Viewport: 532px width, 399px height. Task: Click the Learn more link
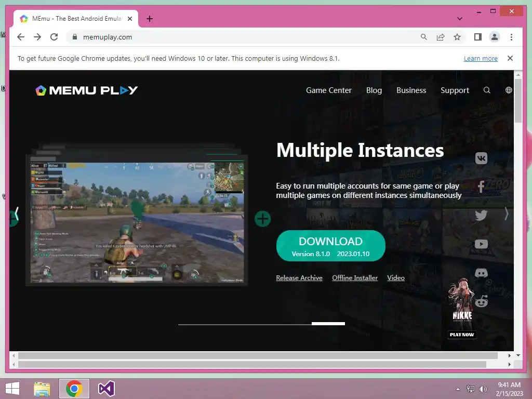click(481, 58)
